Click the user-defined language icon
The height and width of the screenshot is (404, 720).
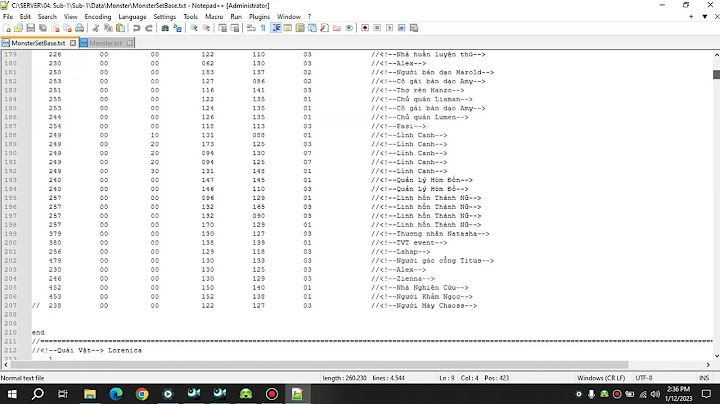(x=288, y=28)
